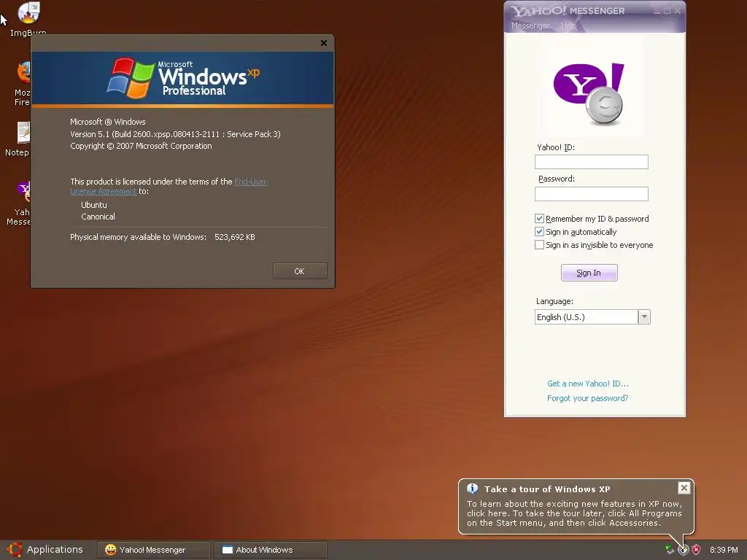Click Copyright 2007 Microsoft Corporation text
747x560 pixels.
click(x=141, y=146)
